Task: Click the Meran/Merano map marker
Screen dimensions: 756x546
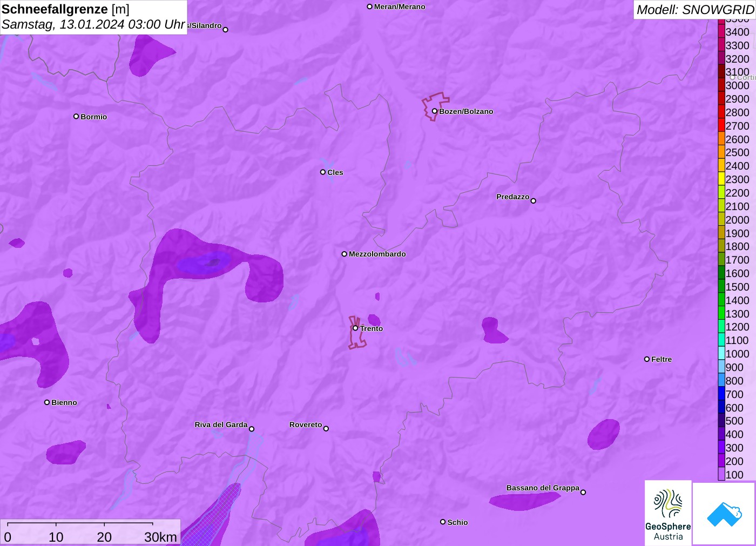Action: point(369,6)
